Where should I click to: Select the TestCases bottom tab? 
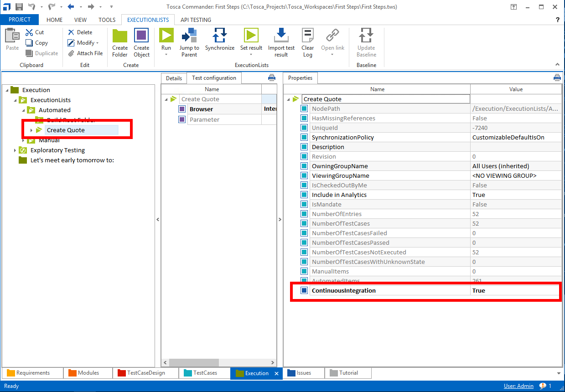[x=205, y=373]
